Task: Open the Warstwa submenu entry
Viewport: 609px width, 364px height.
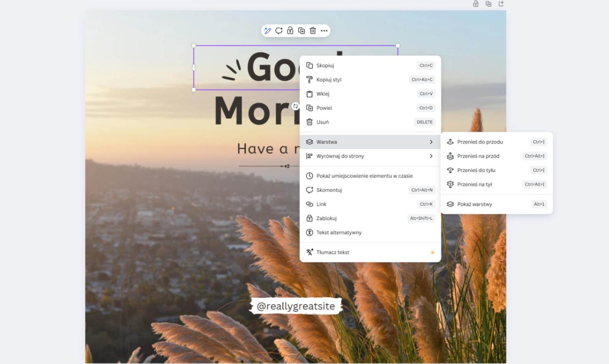Action: point(370,142)
